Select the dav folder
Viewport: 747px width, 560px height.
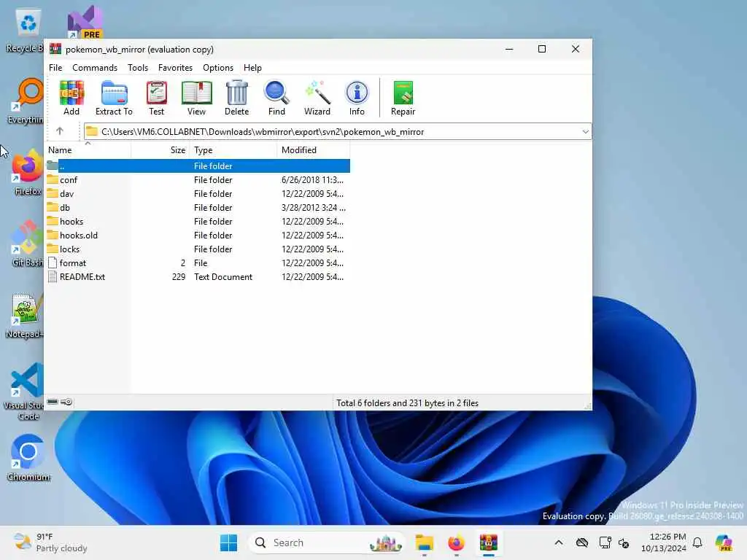point(198,193)
